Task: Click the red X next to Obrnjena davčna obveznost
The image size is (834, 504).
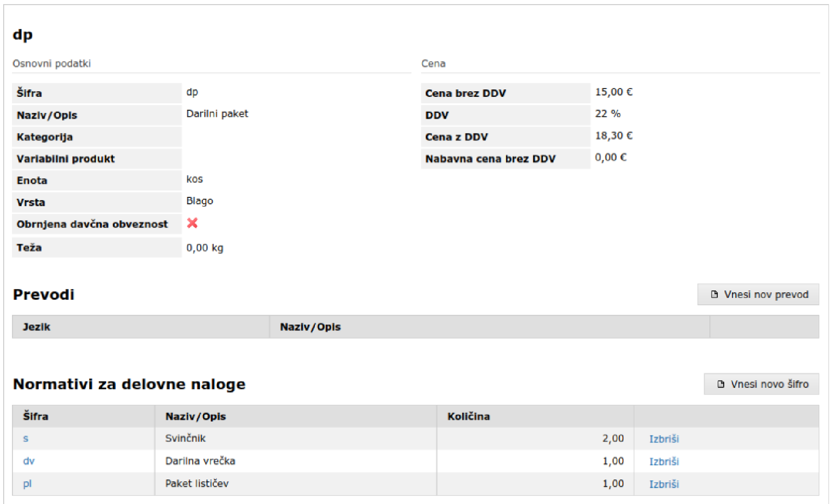Action: click(x=192, y=223)
